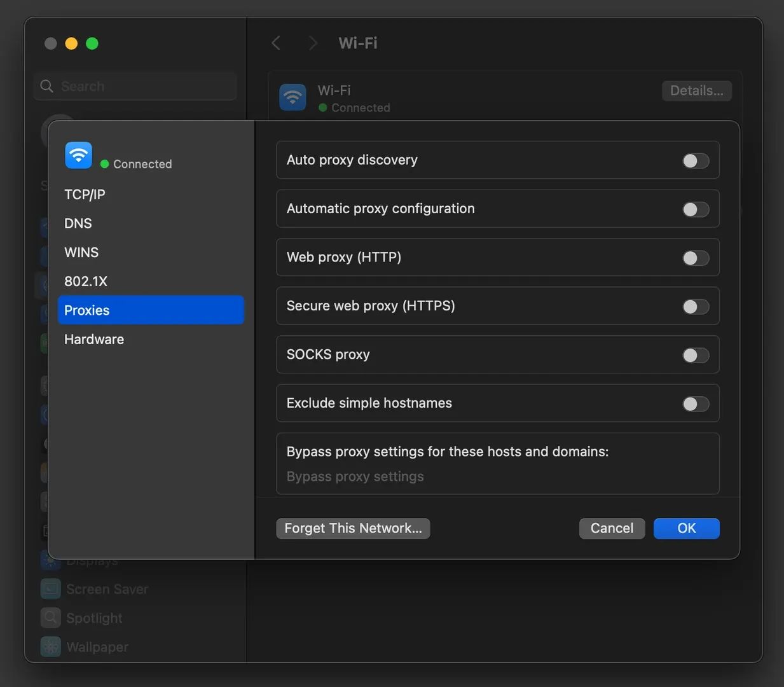Toggle Automatic proxy configuration
Viewport: 784px width, 687px height.
(695, 209)
